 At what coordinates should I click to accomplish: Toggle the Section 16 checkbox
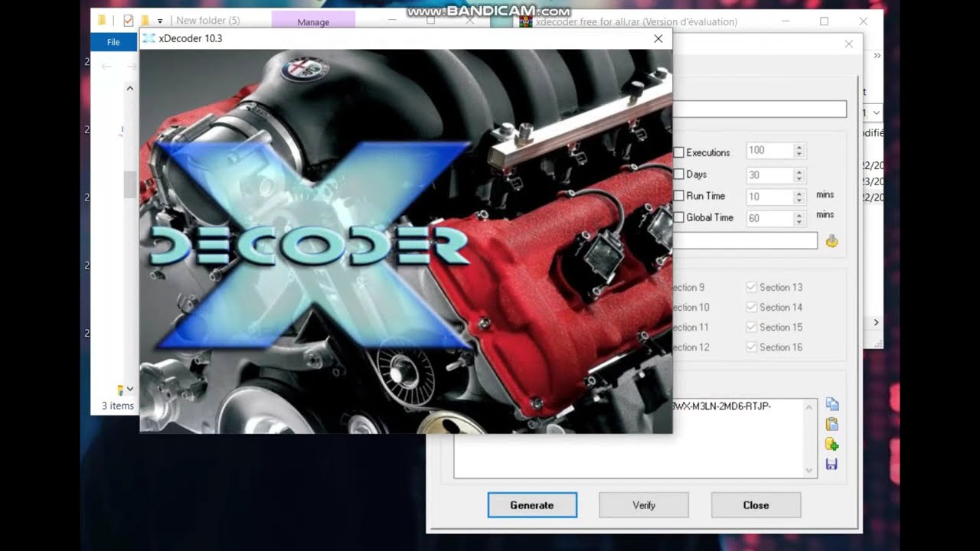(751, 347)
